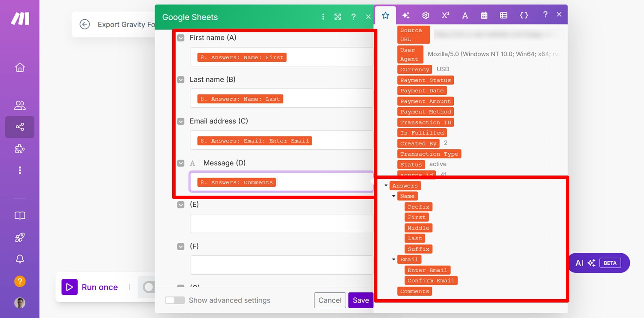Select the Enter Email variable pill
Viewport: 644px width, 318px height.
tap(427, 270)
